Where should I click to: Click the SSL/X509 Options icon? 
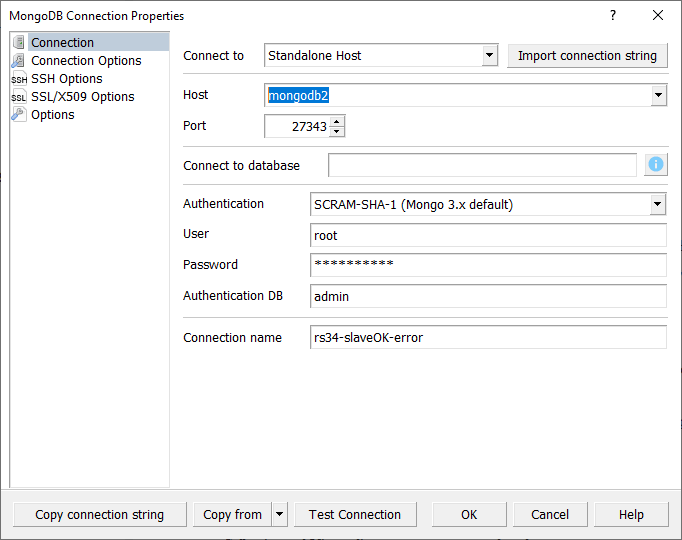pyautogui.click(x=18, y=97)
